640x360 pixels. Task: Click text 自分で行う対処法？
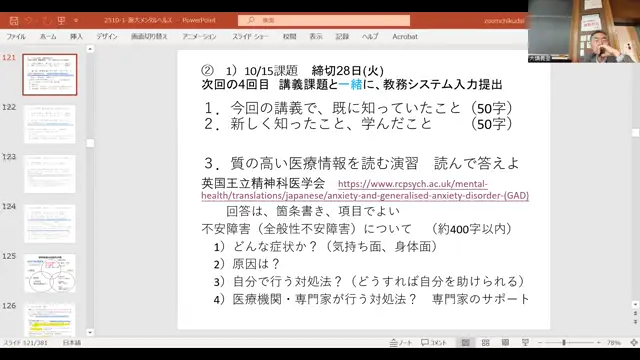pyautogui.click(x=287, y=281)
